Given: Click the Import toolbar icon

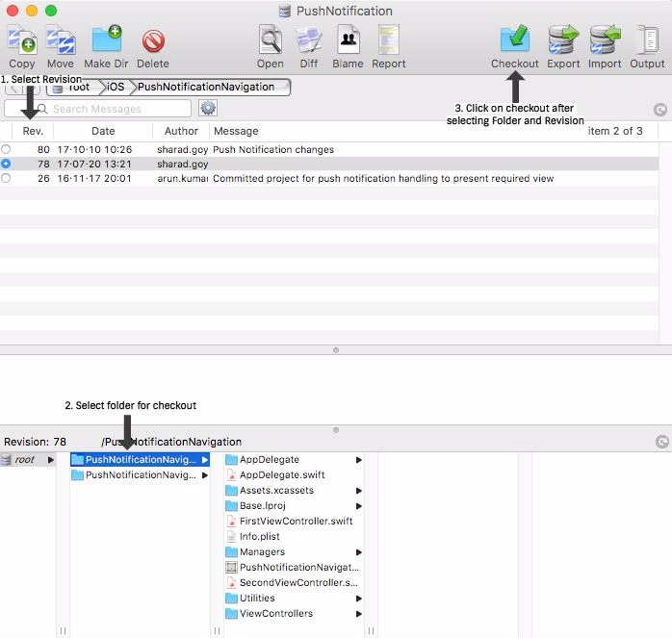Looking at the screenshot, I should [x=605, y=40].
